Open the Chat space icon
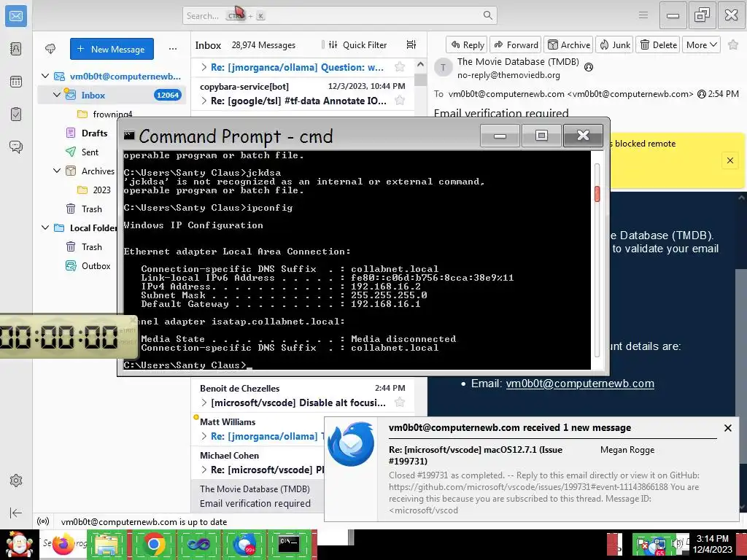The width and height of the screenshot is (747, 560). 16,147
